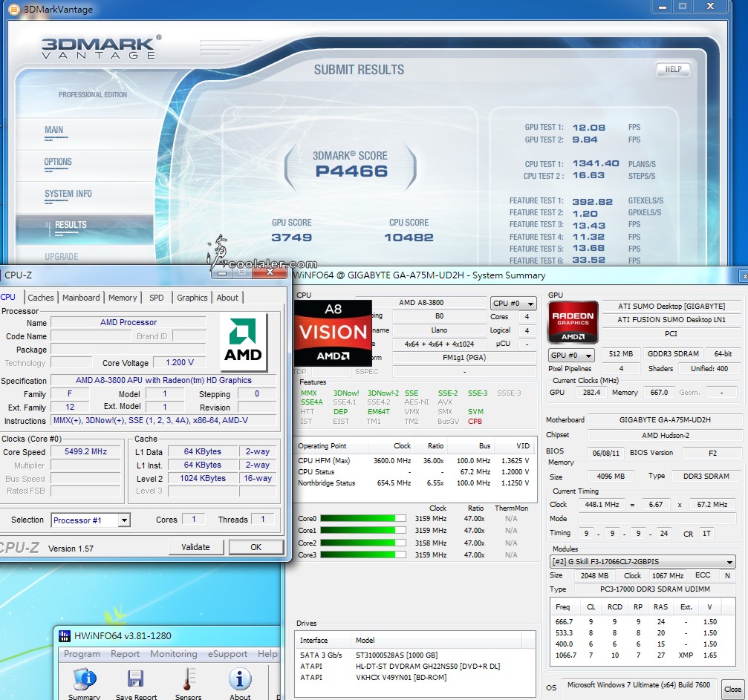Select the SPD tab in CPU-Z
Screen dimensions: 748x700
[x=157, y=298]
